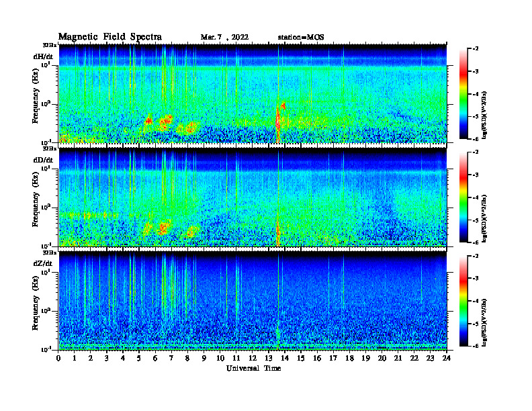
Task: Click the hour 5 tick label
Action: click(139, 358)
